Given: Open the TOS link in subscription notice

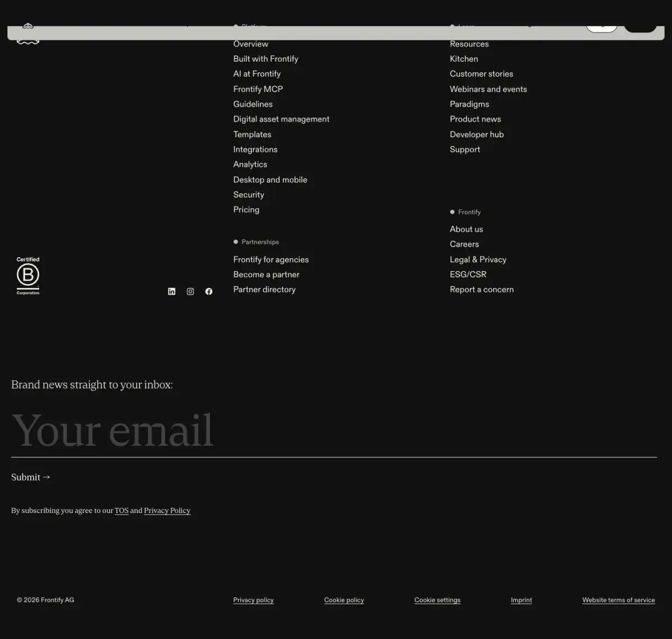Looking at the screenshot, I should point(122,511).
